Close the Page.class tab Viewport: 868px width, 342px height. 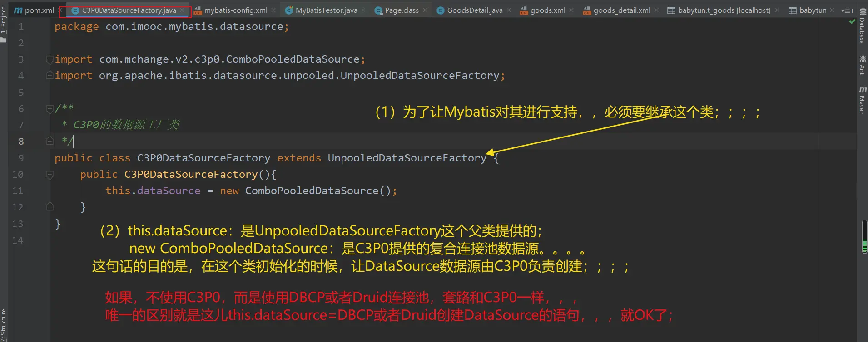[425, 10]
